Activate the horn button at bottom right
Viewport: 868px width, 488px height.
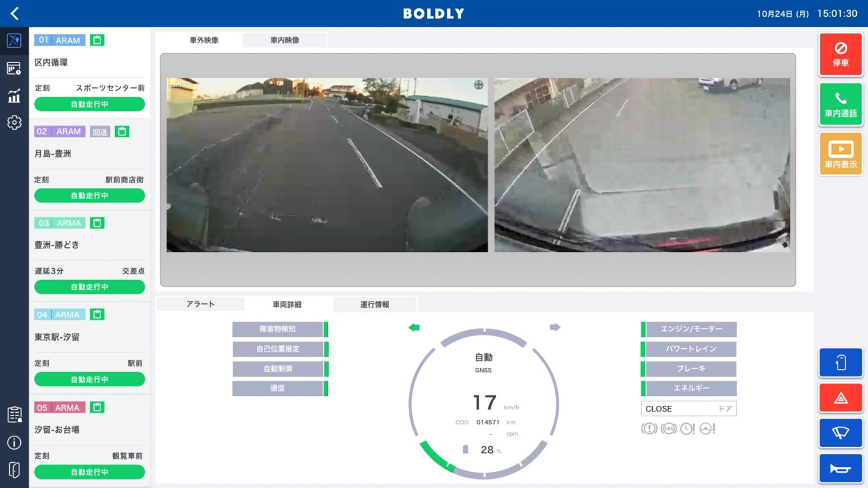(x=840, y=468)
